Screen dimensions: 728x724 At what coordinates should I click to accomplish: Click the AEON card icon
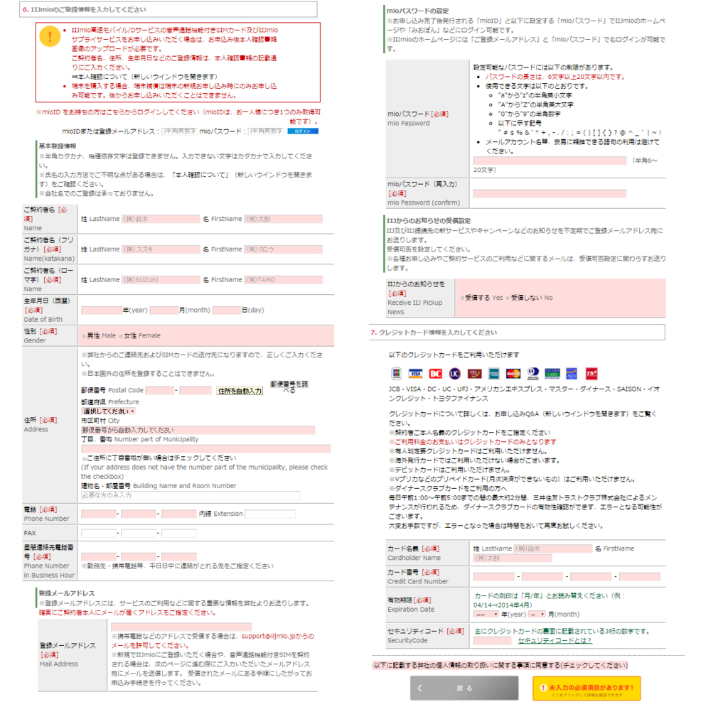[x=572, y=373]
